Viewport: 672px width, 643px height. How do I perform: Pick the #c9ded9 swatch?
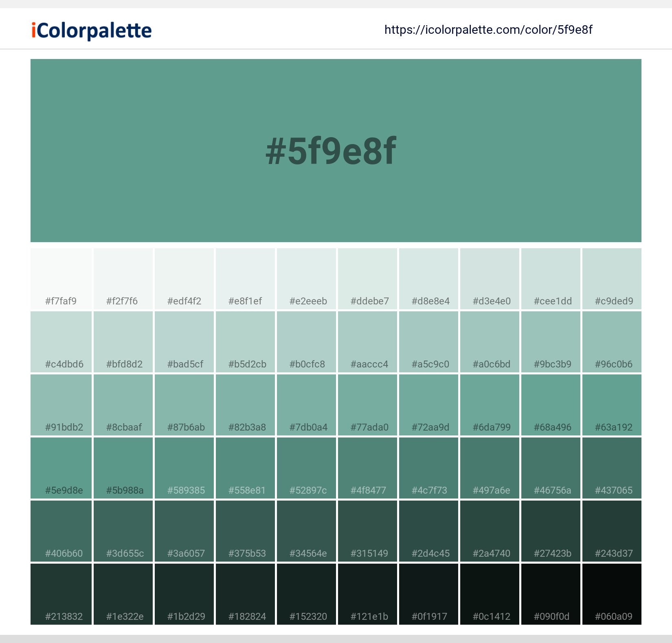pyautogui.click(x=612, y=279)
